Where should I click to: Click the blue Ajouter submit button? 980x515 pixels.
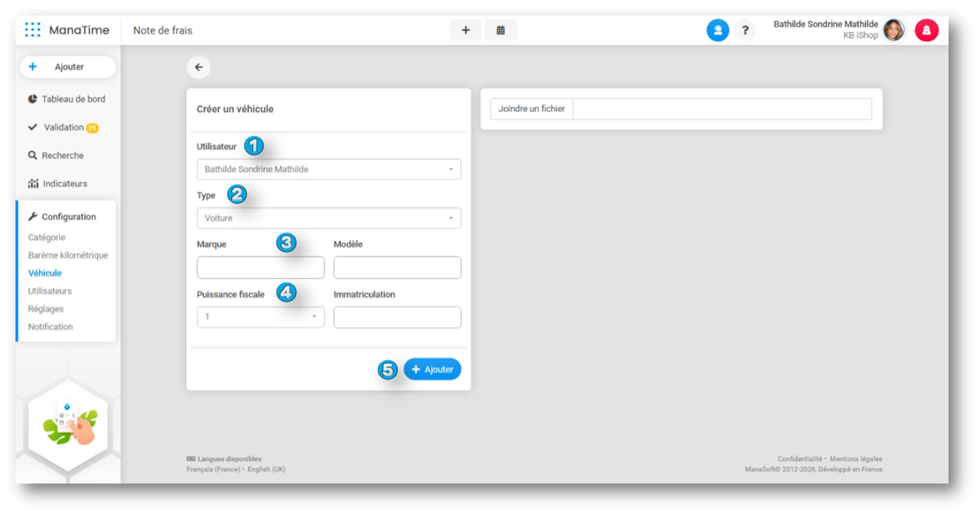[432, 369]
